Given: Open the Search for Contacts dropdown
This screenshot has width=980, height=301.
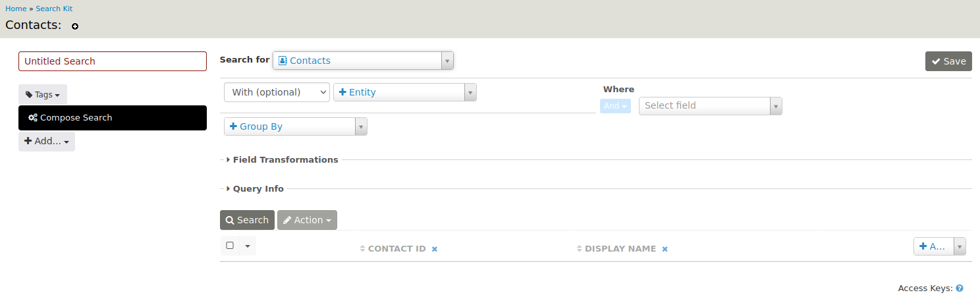Looking at the screenshot, I should [363, 61].
